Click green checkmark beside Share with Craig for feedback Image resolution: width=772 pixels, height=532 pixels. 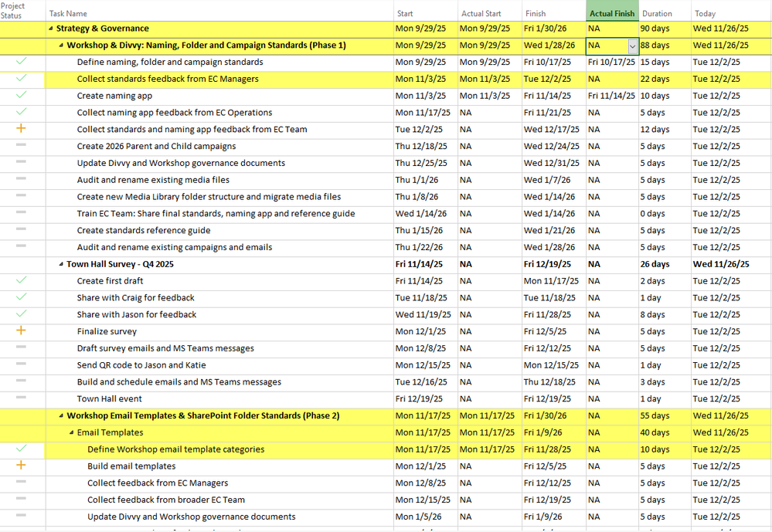21,296
